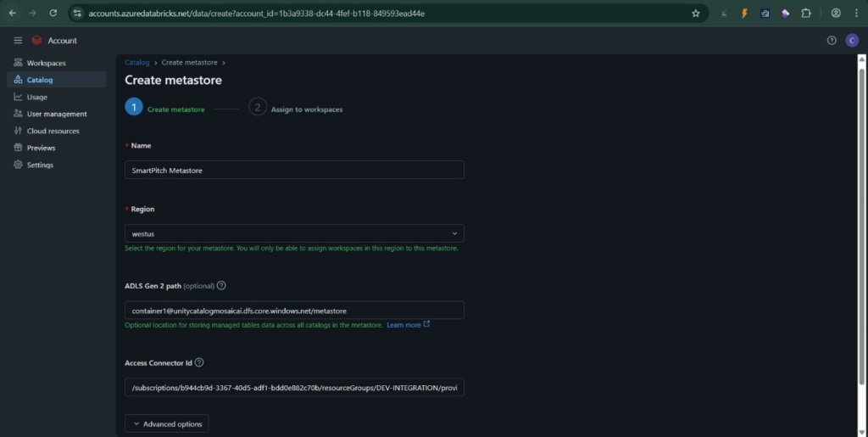This screenshot has width=868, height=437.
Task: Click the Usage chart icon
Action: (x=18, y=97)
